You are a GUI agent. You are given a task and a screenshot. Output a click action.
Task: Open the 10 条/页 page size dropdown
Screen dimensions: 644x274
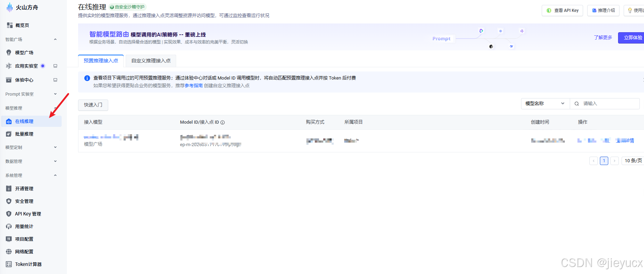coord(633,160)
